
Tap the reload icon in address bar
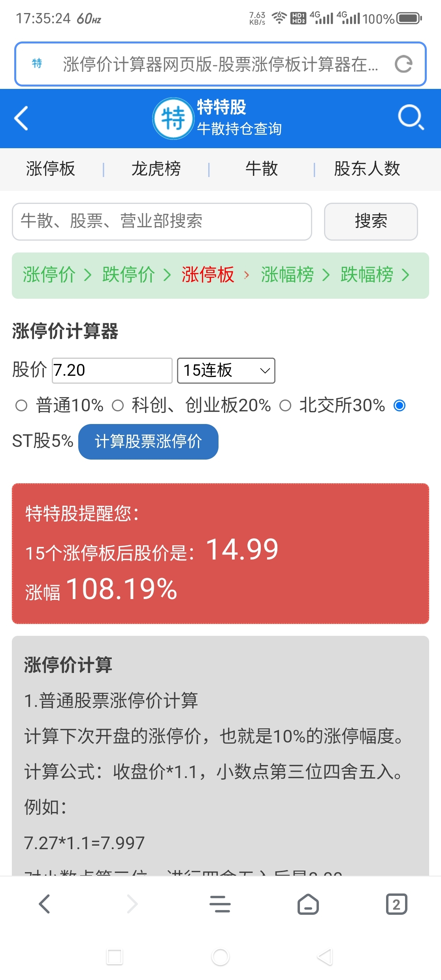click(403, 64)
